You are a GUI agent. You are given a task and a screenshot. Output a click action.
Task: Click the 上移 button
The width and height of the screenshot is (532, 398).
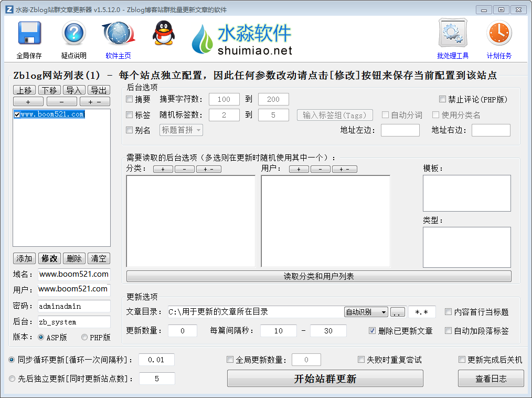[x=25, y=90]
